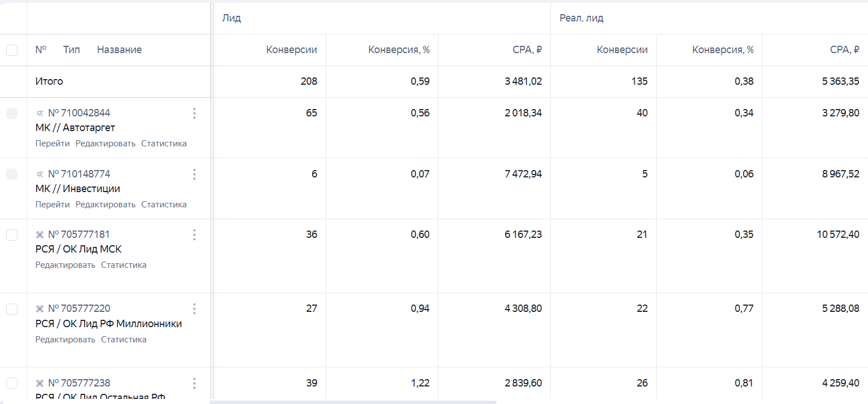
Task: Click the horizontal scrollbar at table bottom
Action: 353,402
